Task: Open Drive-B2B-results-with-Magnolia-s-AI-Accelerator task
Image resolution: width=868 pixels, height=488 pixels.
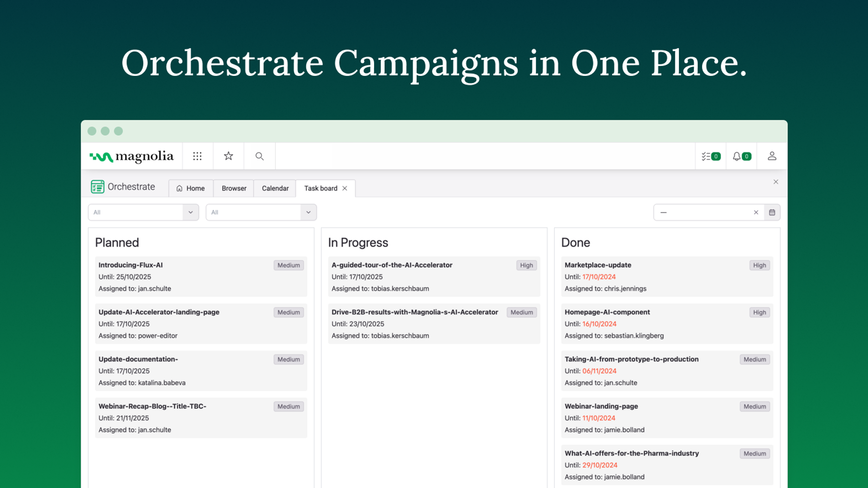Action: (x=434, y=324)
